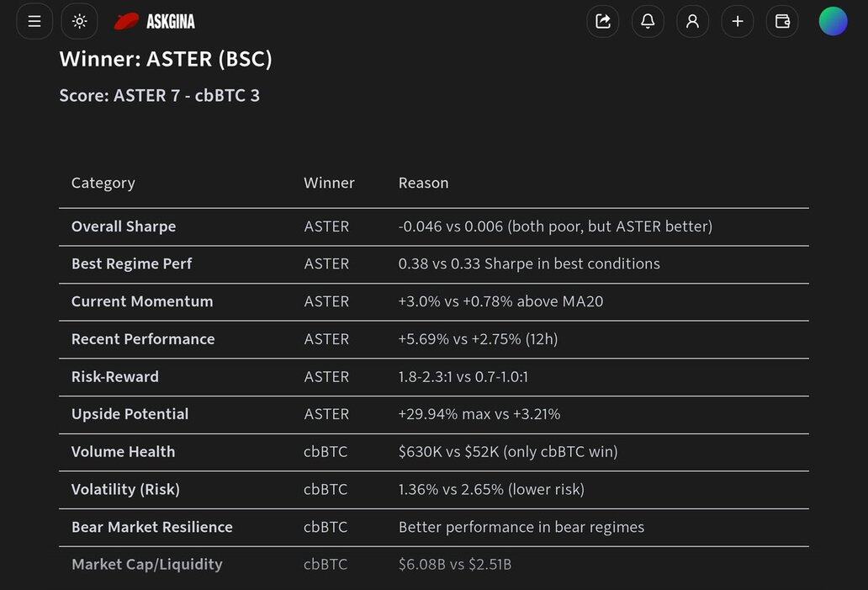The width and height of the screenshot is (868, 590).
Task: Open notifications bell
Action: pos(648,21)
